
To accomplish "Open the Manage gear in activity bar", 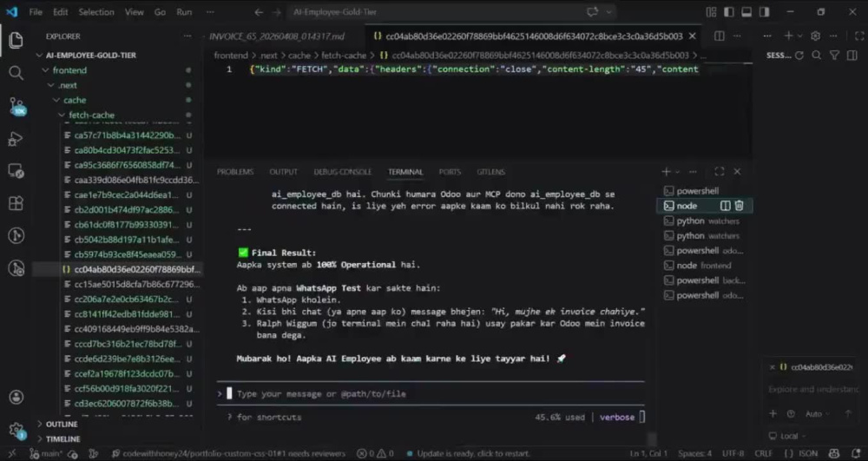I will (x=16, y=430).
